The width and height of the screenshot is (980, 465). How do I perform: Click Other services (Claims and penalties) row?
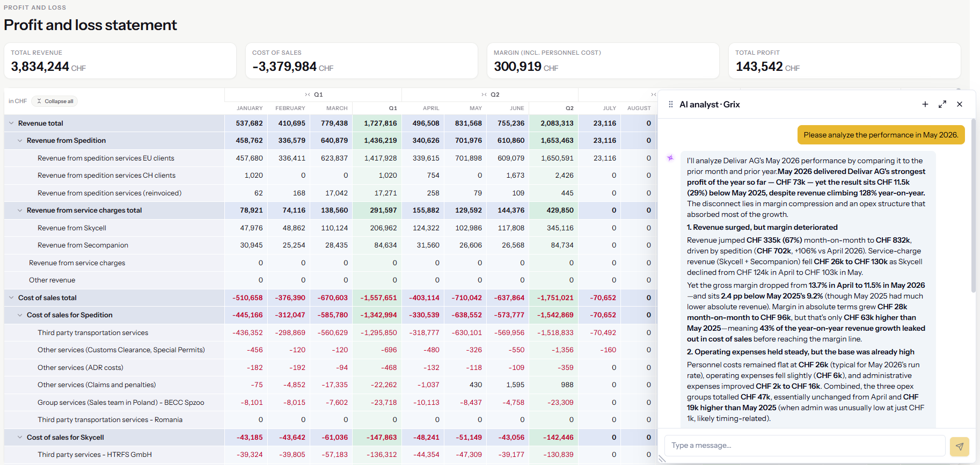97,385
